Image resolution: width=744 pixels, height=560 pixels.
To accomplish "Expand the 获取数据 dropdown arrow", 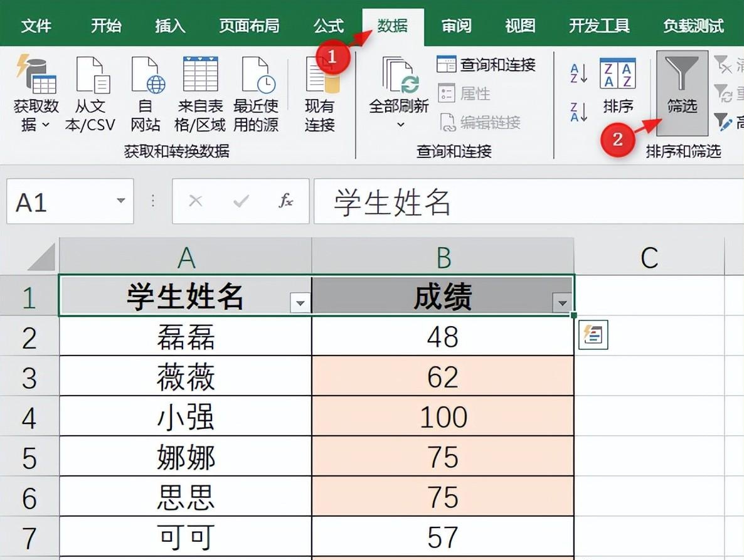I will (x=46, y=125).
